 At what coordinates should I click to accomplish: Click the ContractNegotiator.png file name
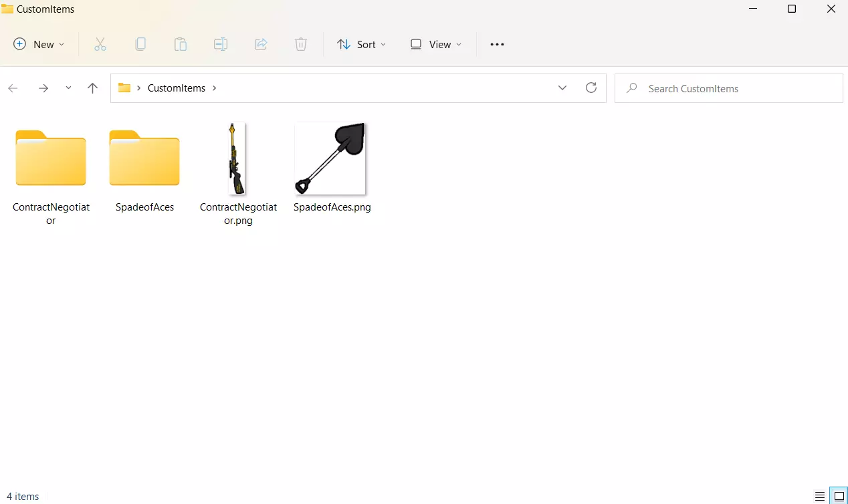[x=238, y=214]
